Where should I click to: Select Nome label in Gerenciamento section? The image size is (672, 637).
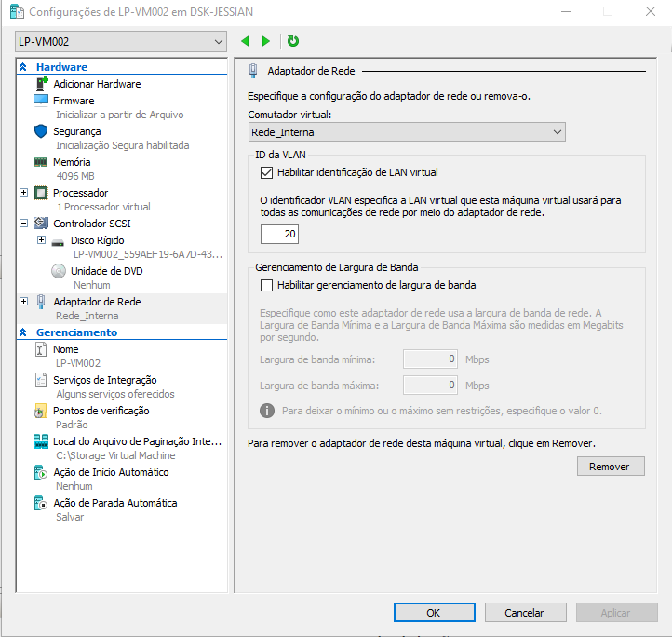65,349
